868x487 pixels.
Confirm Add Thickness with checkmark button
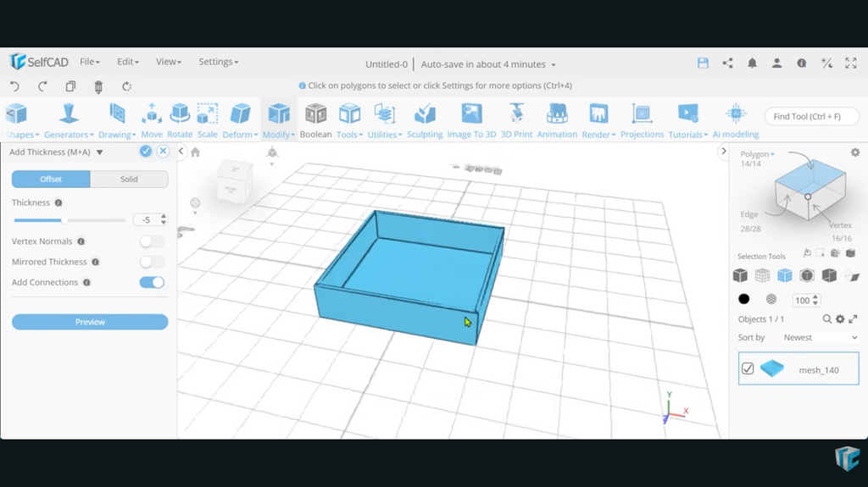[146, 151]
